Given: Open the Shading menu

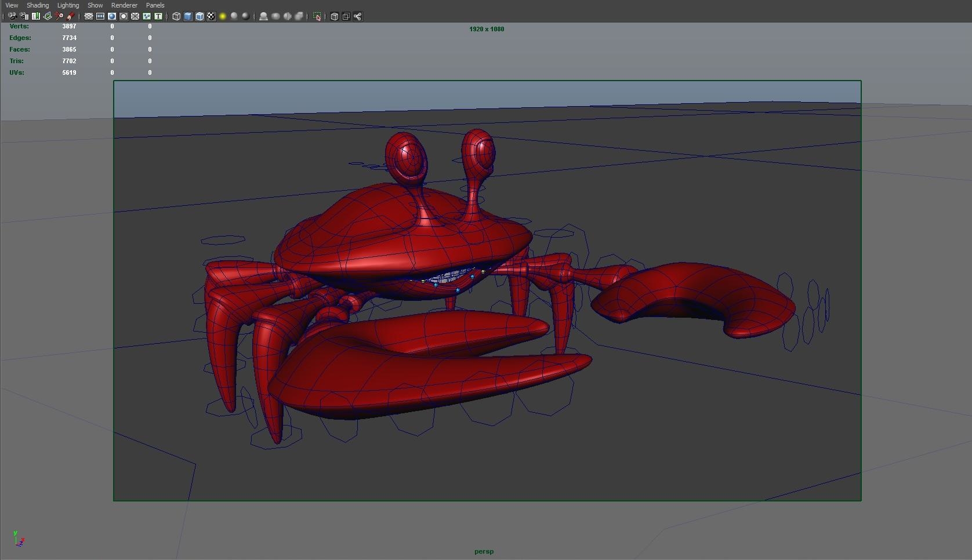Looking at the screenshot, I should (x=37, y=5).
